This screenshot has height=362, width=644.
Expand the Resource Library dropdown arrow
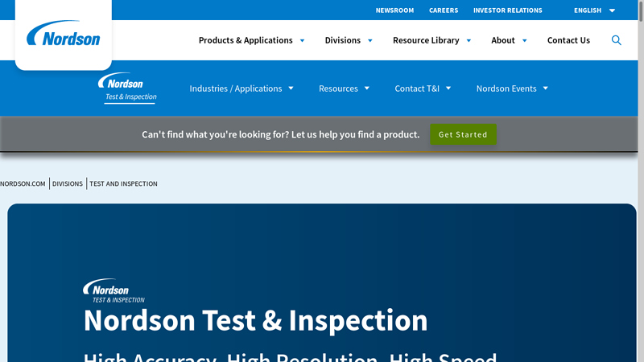pyautogui.click(x=469, y=41)
